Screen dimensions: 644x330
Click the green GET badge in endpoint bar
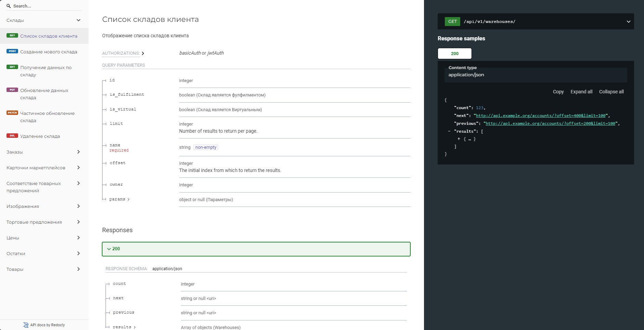452,22
